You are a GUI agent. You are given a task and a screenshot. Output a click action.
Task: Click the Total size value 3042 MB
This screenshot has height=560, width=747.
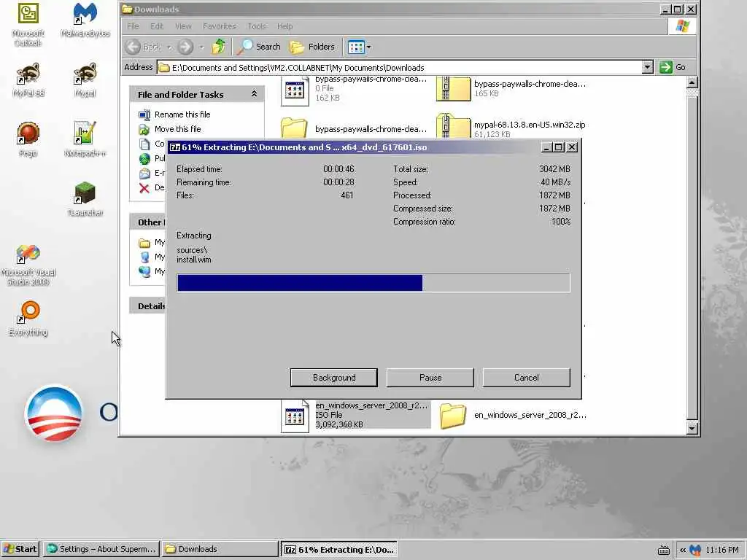point(554,169)
